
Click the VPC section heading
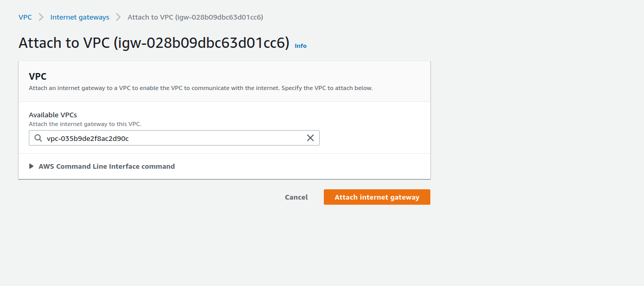click(38, 77)
